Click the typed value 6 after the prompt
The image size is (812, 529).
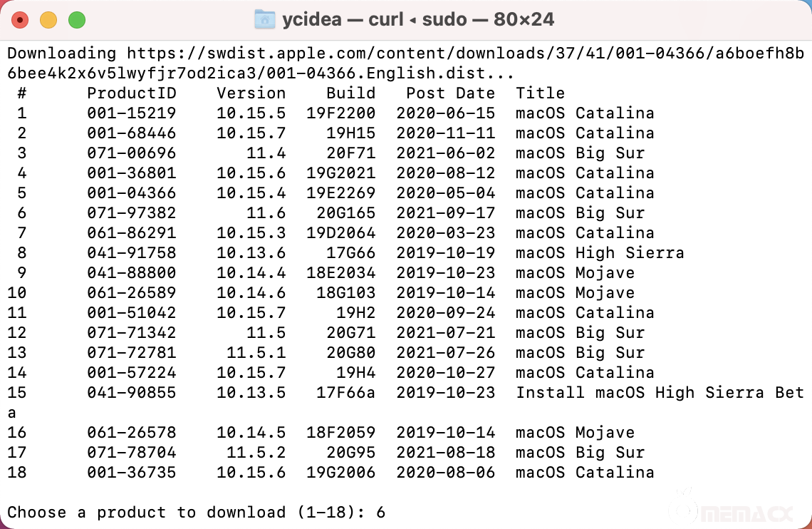point(381,513)
